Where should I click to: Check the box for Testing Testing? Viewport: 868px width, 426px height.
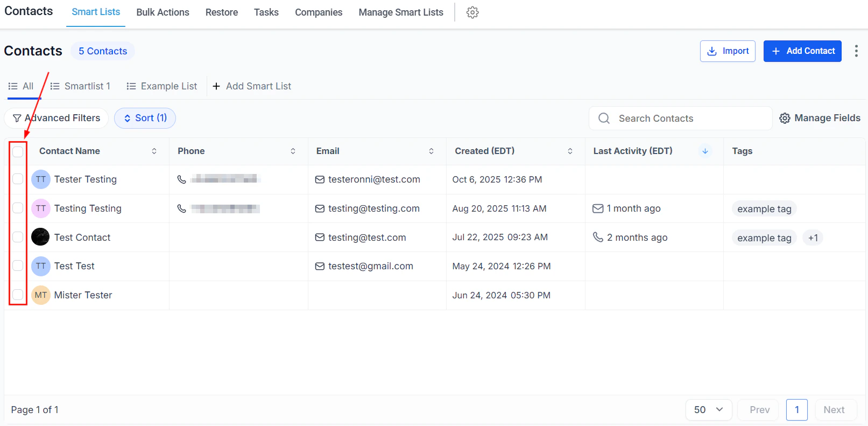pyautogui.click(x=18, y=208)
